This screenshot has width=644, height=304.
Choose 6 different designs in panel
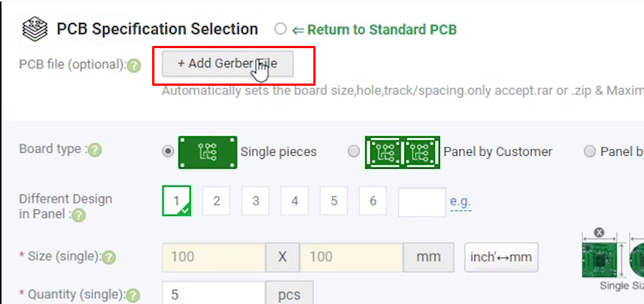coord(373,202)
